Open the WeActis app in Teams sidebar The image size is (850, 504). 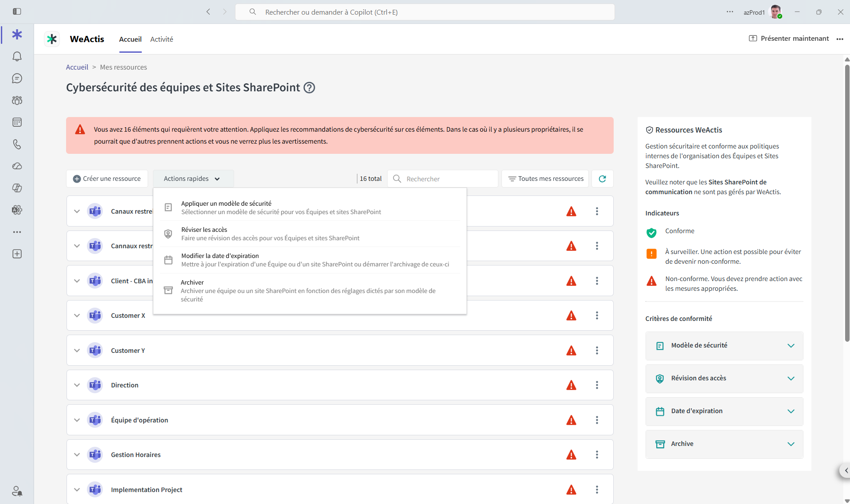(17, 35)
